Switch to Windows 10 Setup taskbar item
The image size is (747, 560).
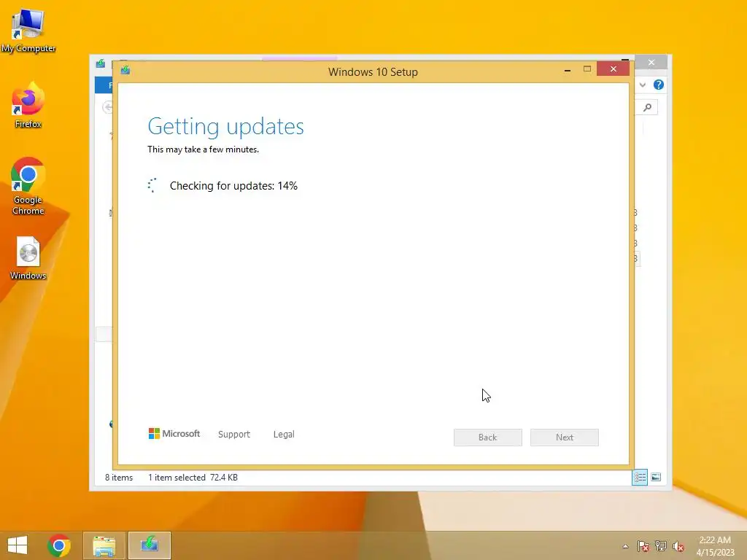click(150, 545)
